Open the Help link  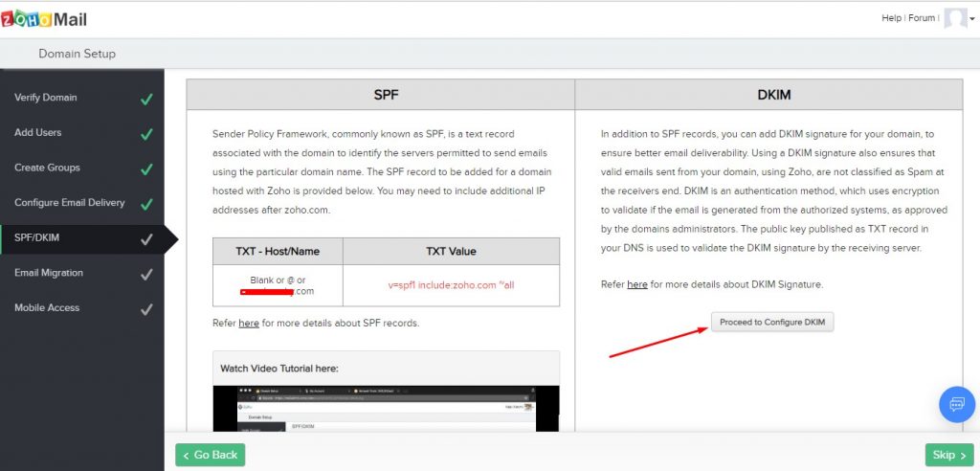tap(891, 18)
